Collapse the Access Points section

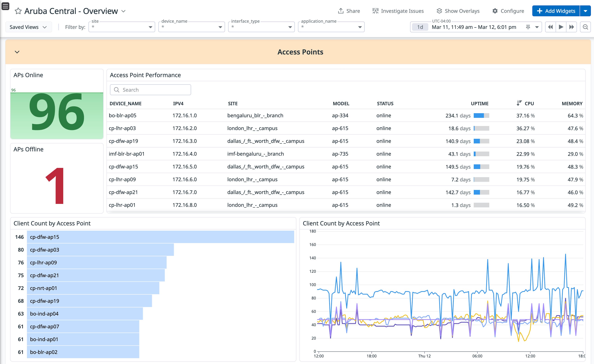tap(17, 52)
